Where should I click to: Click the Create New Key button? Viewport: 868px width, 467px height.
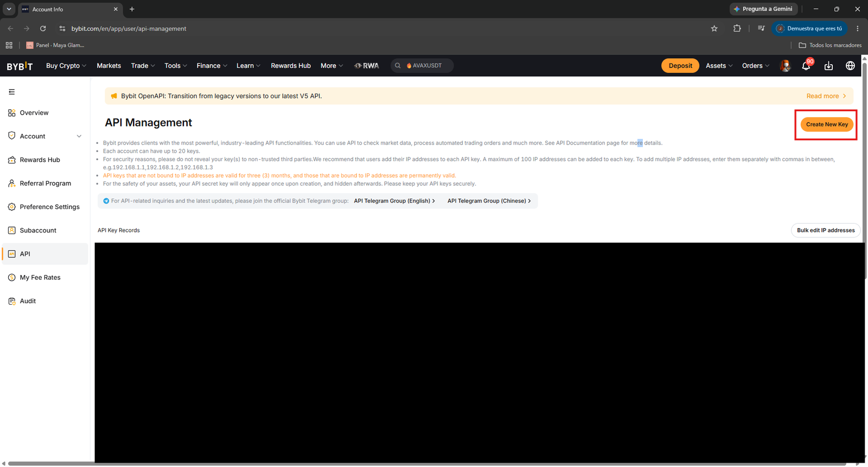(x=827, y=124)
